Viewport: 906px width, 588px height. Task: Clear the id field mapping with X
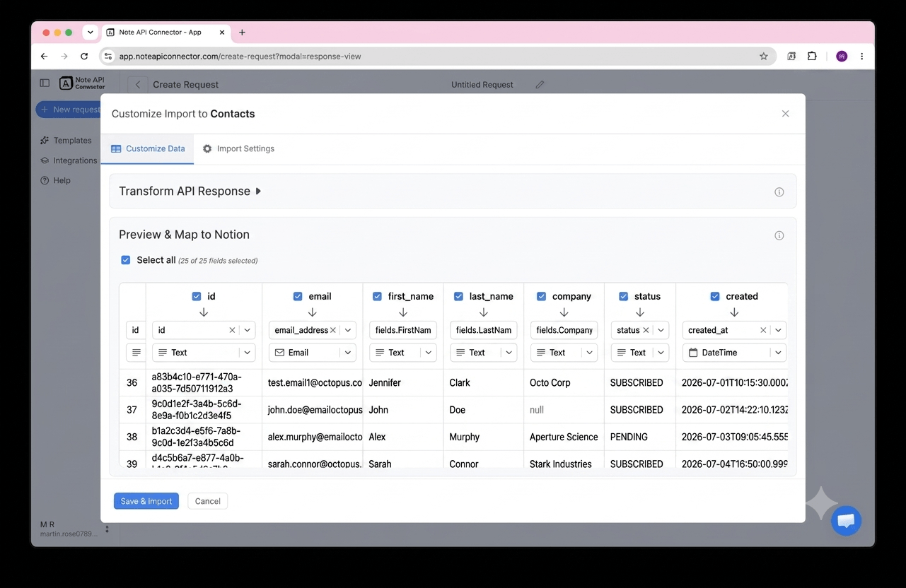(232, 330)
